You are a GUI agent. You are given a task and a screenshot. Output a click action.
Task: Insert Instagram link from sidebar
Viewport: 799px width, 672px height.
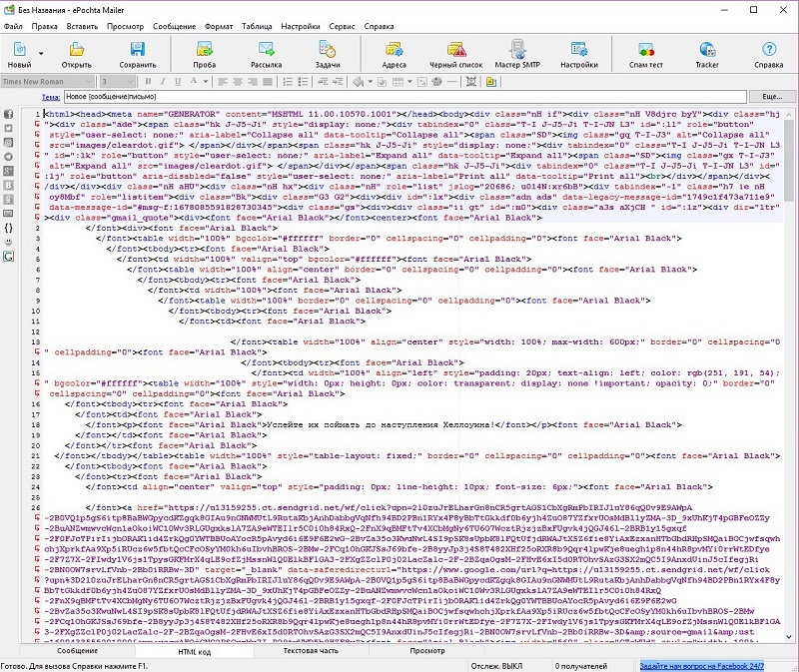tap(9, 143)
